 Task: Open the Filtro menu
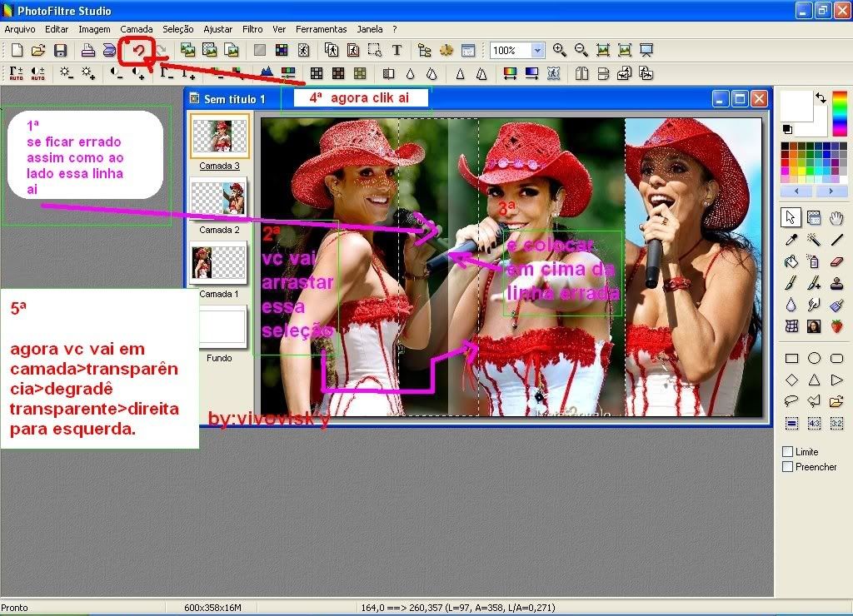pos(252,29)
